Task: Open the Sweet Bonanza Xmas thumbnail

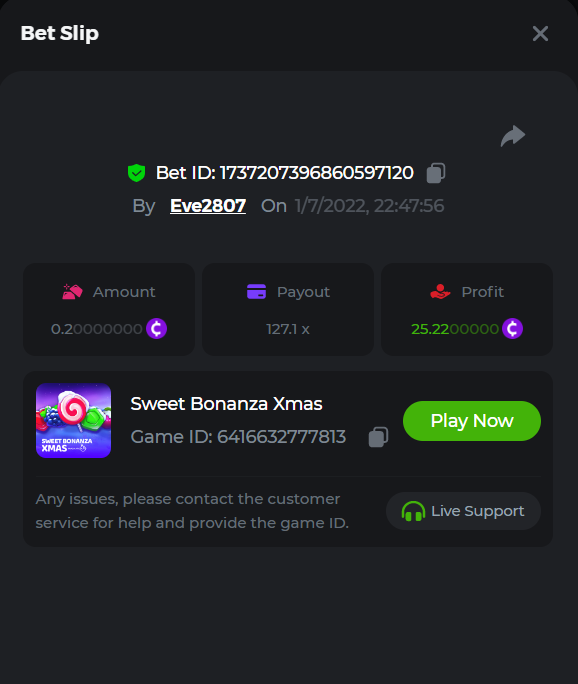Action: tap(73, 421)
